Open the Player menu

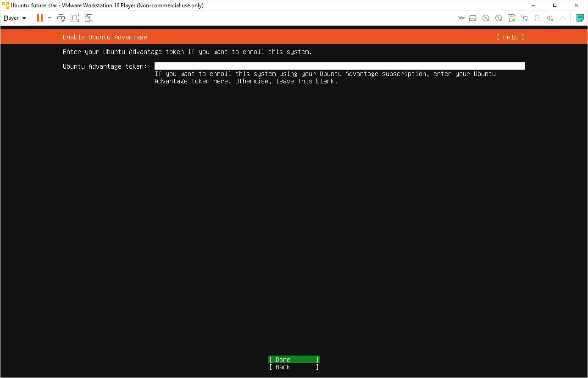point(15,18)
